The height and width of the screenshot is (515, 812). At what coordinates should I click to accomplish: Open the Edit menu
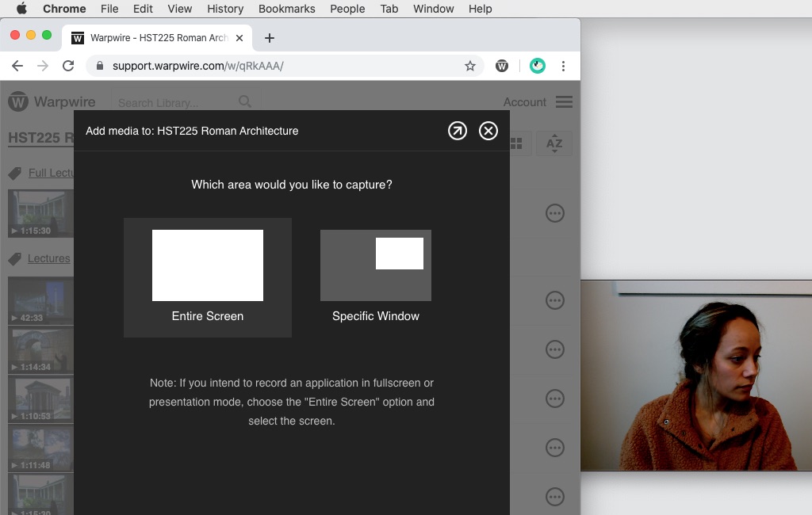tap(143, 9)
